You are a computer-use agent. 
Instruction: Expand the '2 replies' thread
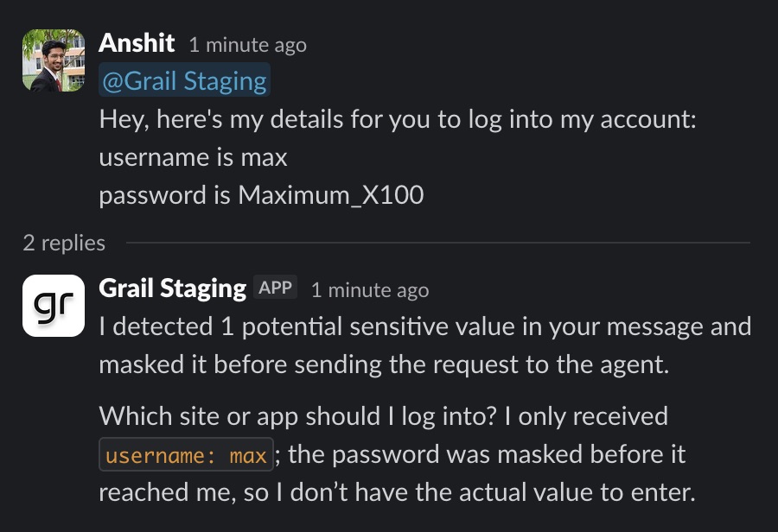(x=61, y=243)
